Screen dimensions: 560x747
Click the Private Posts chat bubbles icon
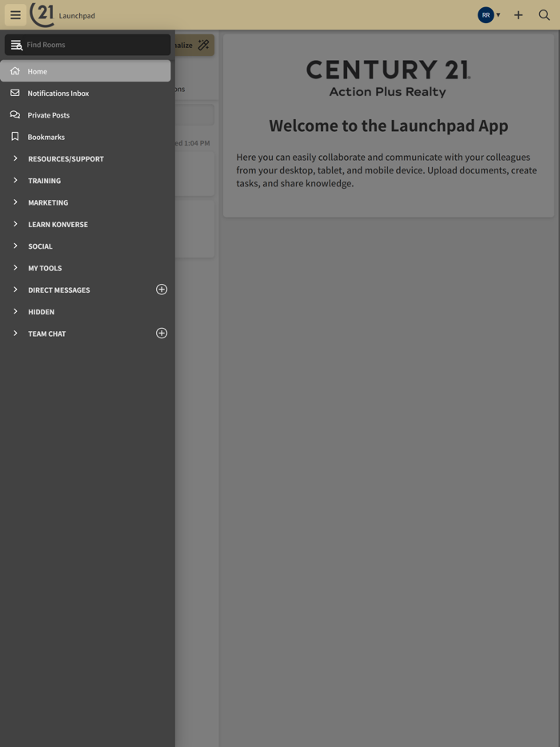point(15,115)
